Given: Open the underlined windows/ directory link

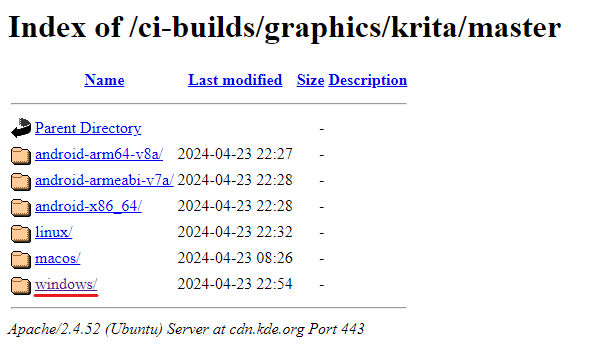Looking at the screenshot, I should (66, 284).
